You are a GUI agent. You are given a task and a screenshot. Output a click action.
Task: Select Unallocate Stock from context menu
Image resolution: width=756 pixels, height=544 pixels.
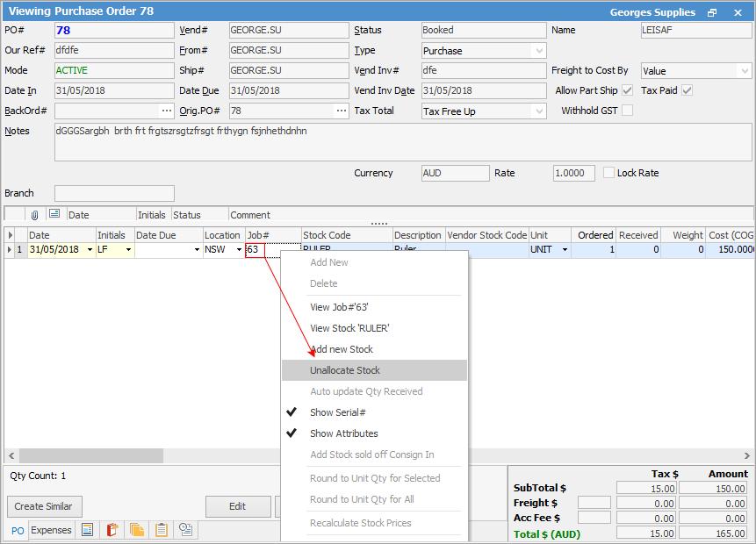pos(345,370)
